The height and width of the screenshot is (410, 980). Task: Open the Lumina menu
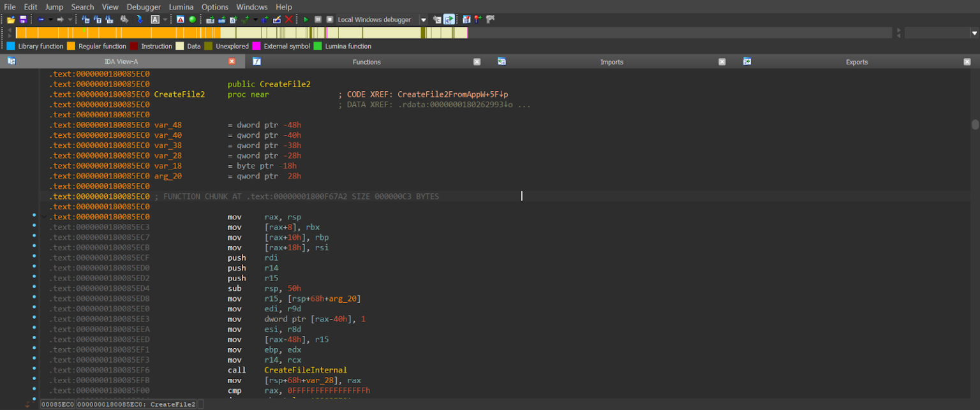coord(181,7)
